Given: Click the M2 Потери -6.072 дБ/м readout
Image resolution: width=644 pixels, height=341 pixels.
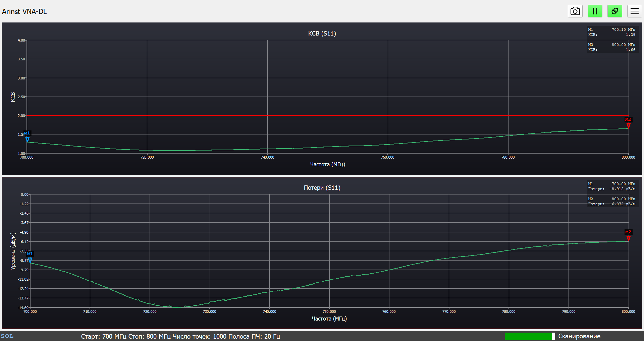Looking at the screenshot, I should (611, 201).
